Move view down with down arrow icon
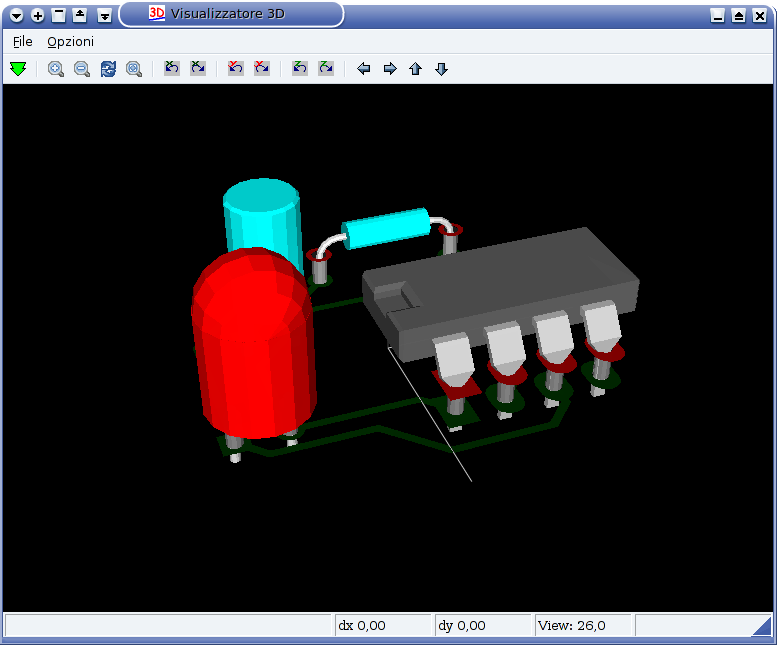This screenshot has height=645, width=777. coord(442,69)
